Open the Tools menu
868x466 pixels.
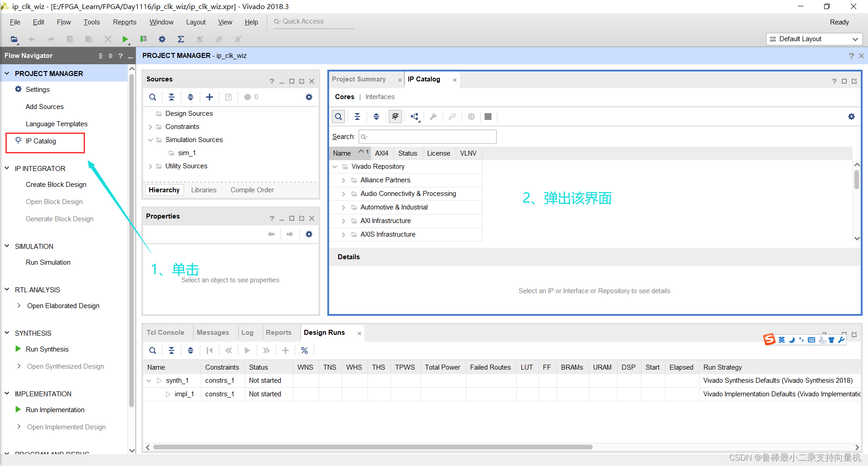tap(91, 22)
